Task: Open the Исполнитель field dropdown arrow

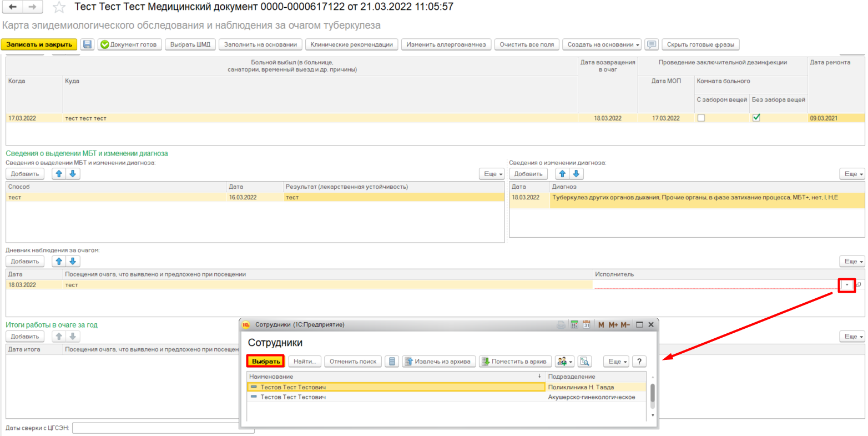Action: point(846,285)
